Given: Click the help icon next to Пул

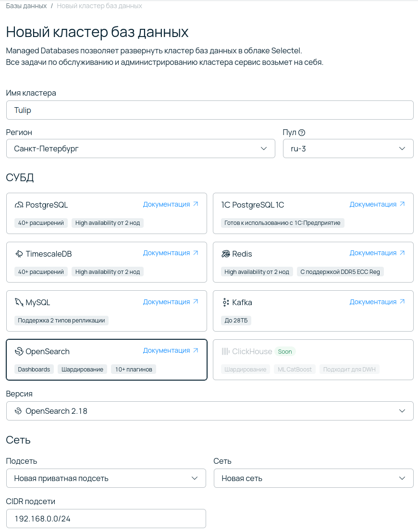Looking at the screenshot, I should click(x=302, y=133).
